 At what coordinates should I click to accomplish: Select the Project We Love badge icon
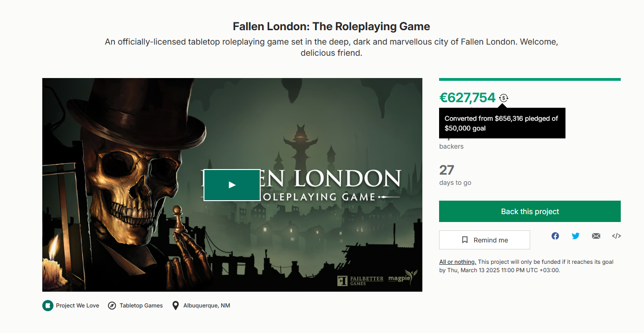coord(48,306)
